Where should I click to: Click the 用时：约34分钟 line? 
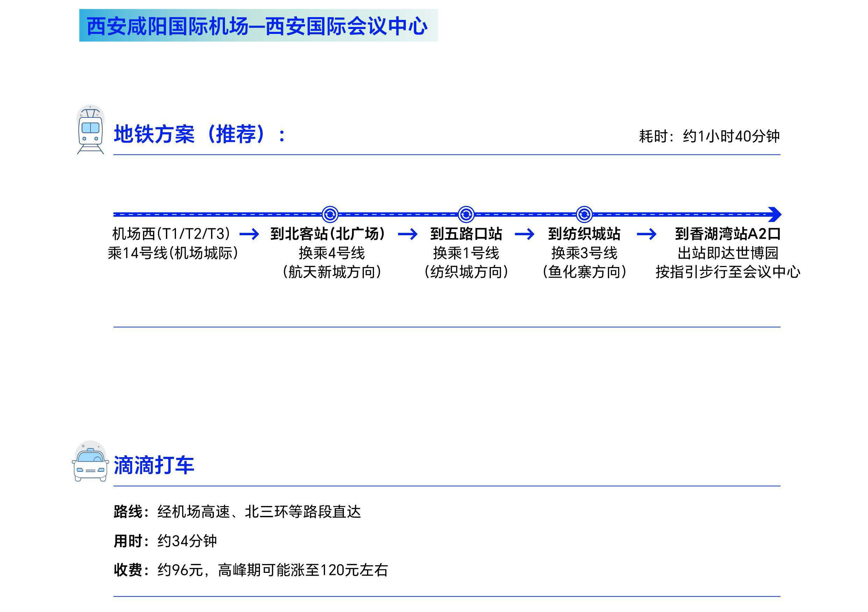[165, 541]
